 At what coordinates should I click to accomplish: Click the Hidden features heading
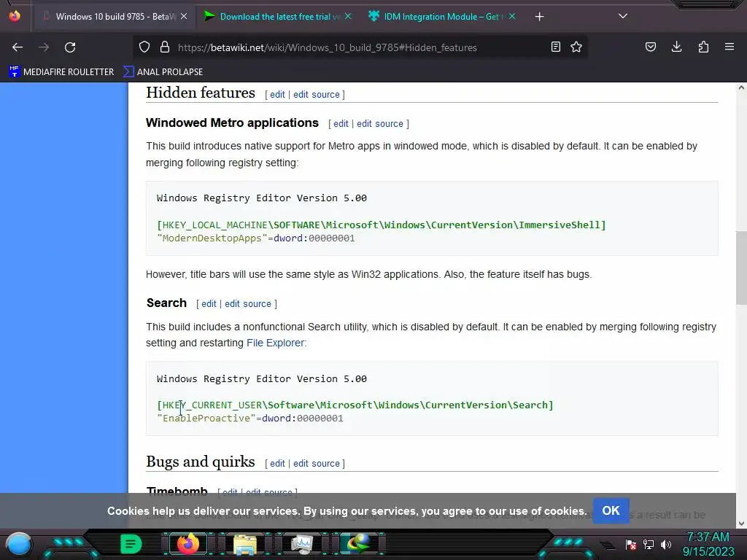coord(201,93)
